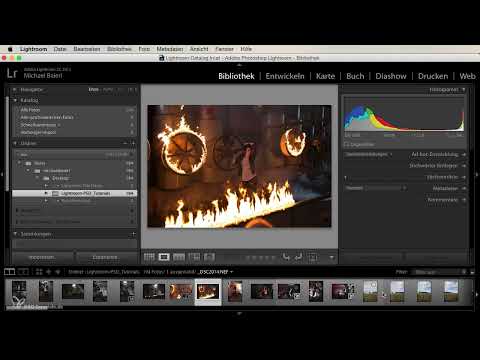Click the plus icon in Sammlungen header
480x360 pixels.
click(133, 234)
